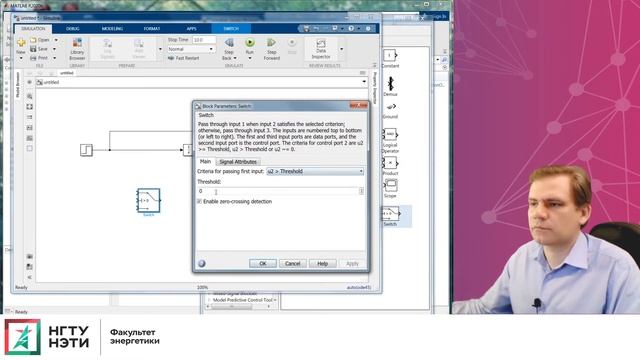Expand the Review Results gallery arrow

(x=342, y=49)
